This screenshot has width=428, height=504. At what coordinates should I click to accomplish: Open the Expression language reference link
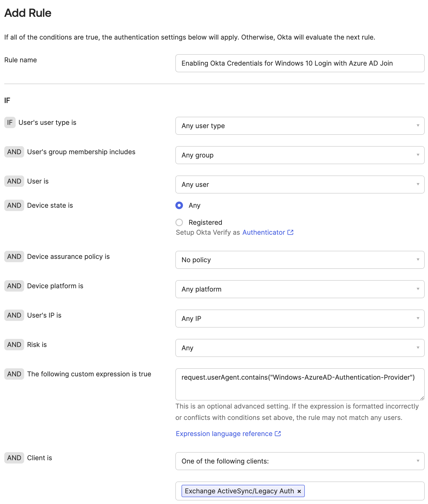(224, 434)
